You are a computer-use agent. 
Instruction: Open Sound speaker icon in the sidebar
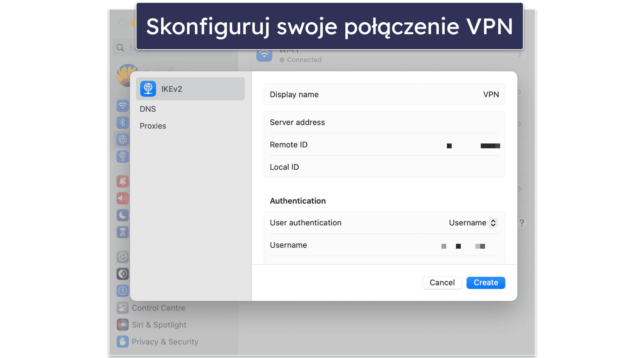(x=122, y=198)
